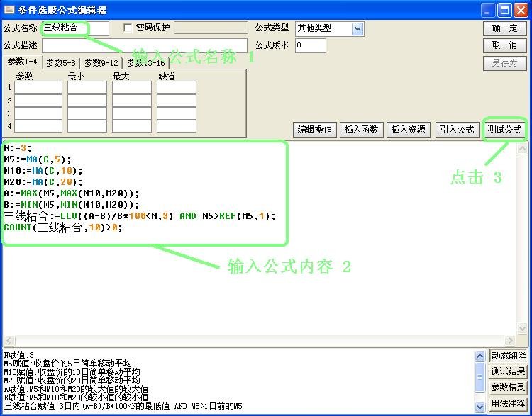Click the code line N:=3;

pos(18,148)
